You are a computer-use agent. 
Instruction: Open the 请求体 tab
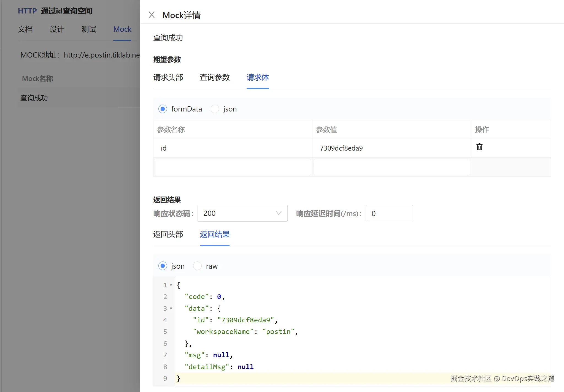point(257,77)
